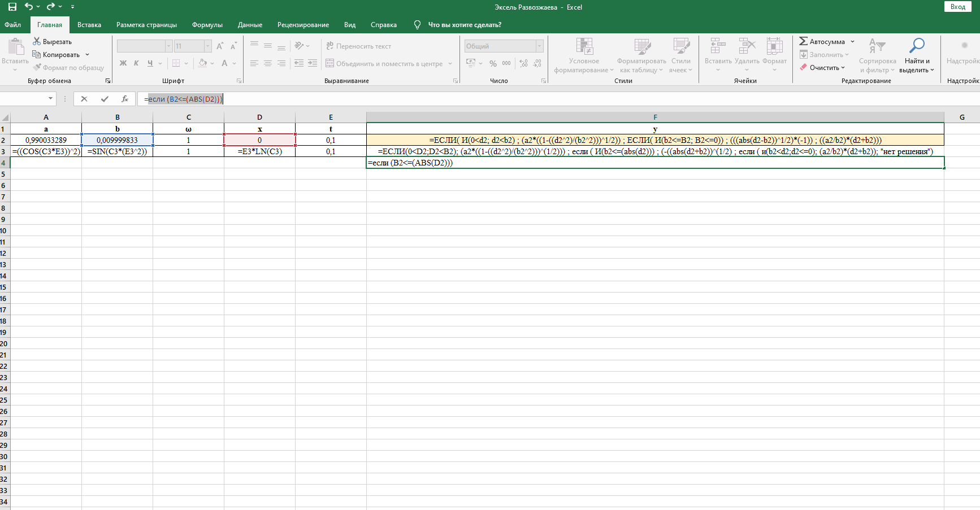Click the Копировать copy button
The height and width of the screenshot is (510, 980).
click(56, 55)
